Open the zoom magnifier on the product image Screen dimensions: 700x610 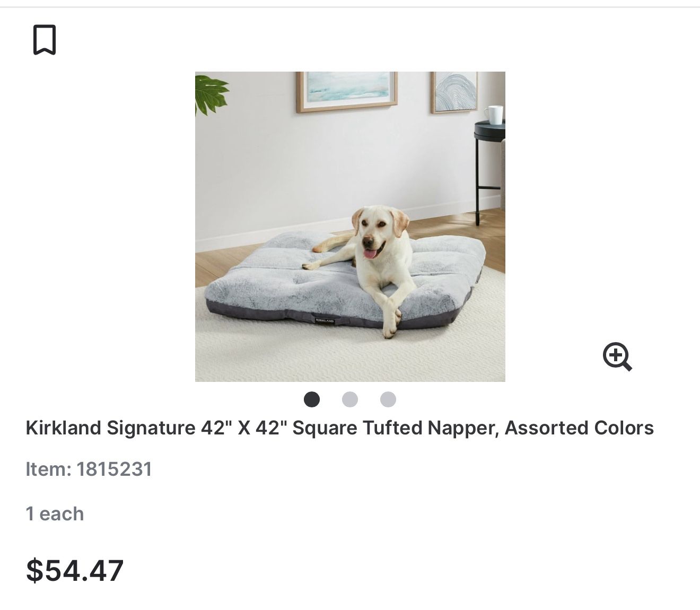[618, 356]
